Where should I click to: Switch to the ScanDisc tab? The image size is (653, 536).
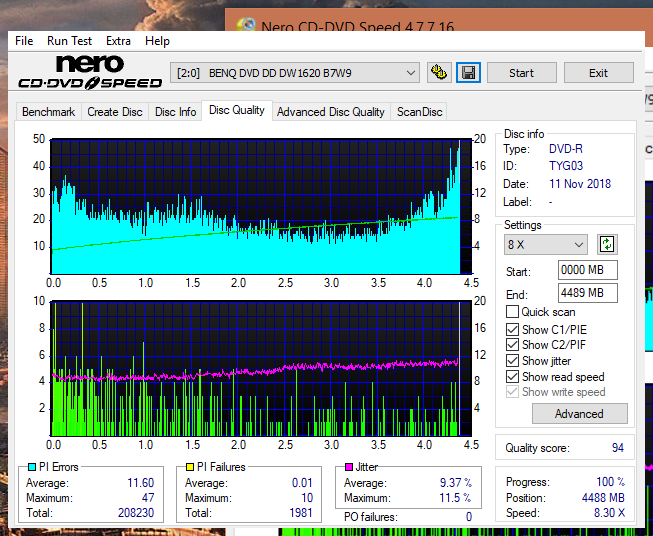(x=419, y=112)
